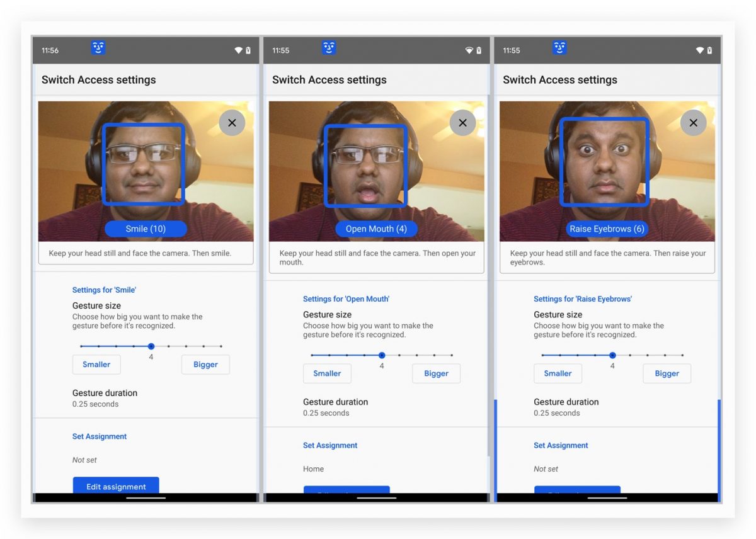756x539 pixels.
Task: Click Set Assignment heading in Open Mouth screen
Action: pyautogui.click(x=330, y=445)
